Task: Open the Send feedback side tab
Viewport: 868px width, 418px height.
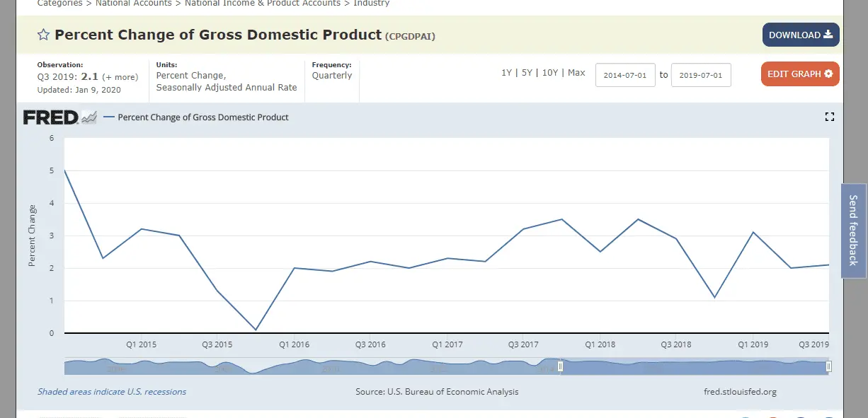Action: coord(853,230)
